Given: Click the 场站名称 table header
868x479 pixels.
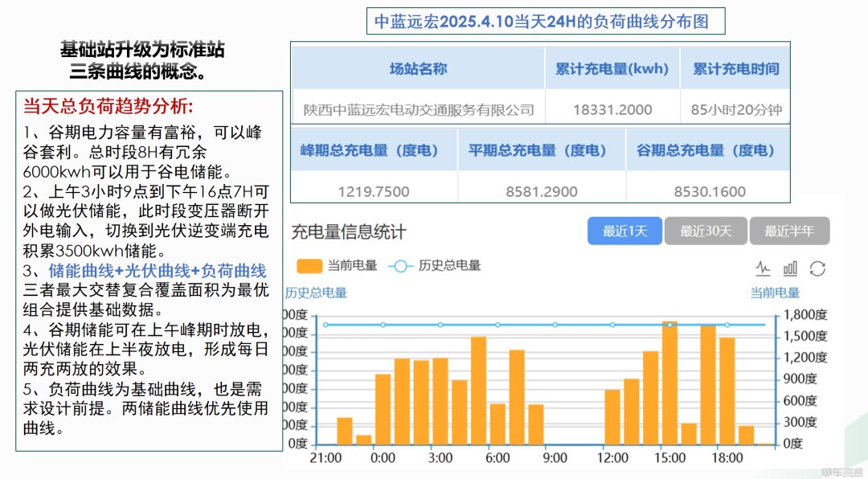Looking at the screenshot, I should (x=419, y=68).
